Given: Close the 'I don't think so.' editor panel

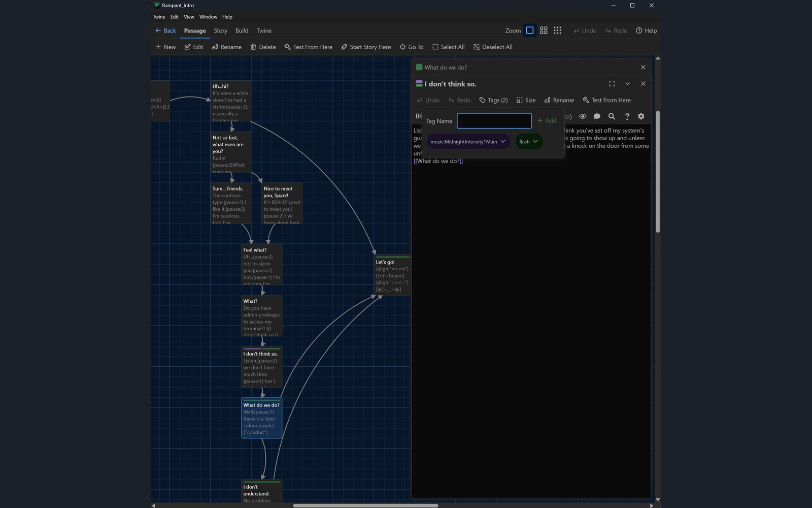Looking at the screenshot, I should pyautogui.click(x=643, y=84).
